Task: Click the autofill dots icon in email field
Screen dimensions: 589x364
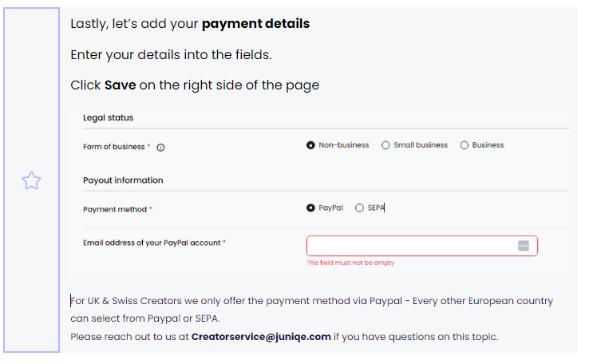Action: pos(524,246)
